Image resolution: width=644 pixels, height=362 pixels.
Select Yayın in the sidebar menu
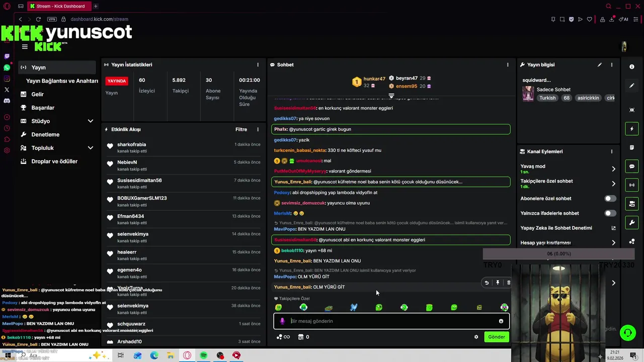[x=57, y=67]
